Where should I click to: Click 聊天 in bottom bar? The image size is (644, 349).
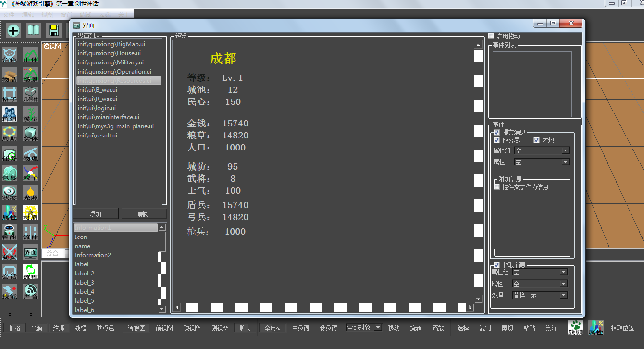pyautogui.click(x=245, y=328)
